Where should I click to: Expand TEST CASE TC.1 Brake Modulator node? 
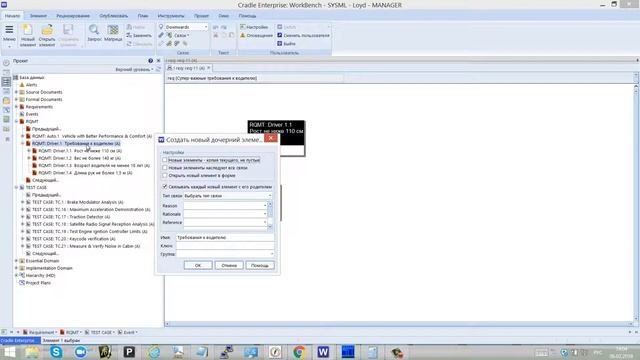(x=23, y=202)
